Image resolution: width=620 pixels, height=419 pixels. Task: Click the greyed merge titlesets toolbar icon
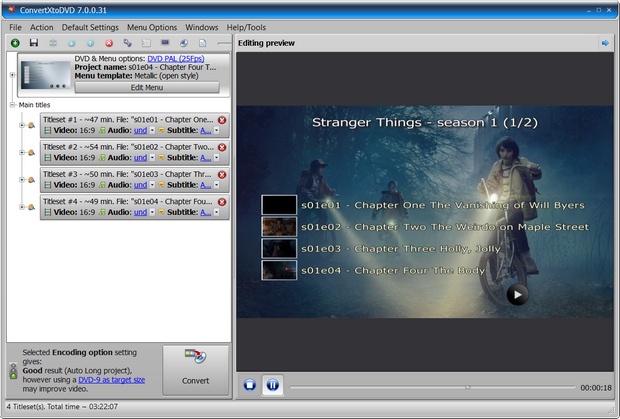53,43
